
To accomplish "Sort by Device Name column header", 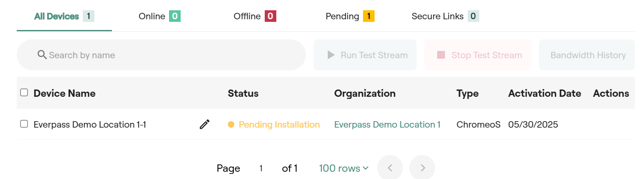I will tap(64, 93).
